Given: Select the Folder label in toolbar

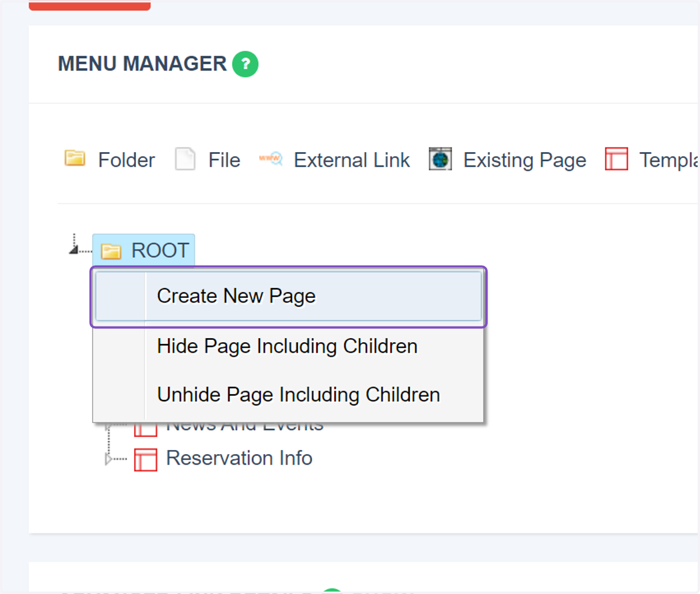Looking at the screenshot, I should coord(127,160).
